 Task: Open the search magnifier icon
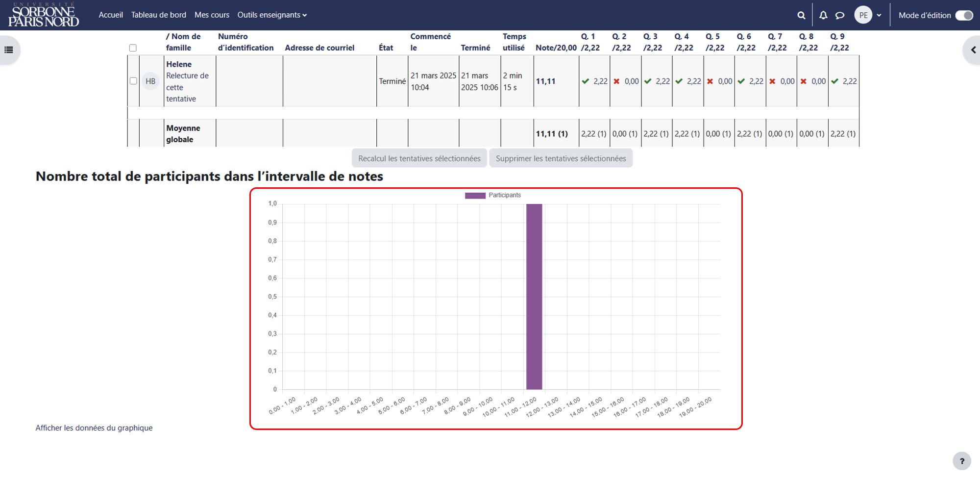click(x=801, y=15)
